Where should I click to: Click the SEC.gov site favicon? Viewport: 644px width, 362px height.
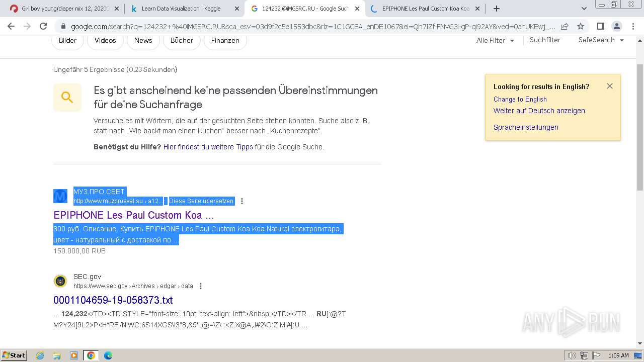coord(60,281)
